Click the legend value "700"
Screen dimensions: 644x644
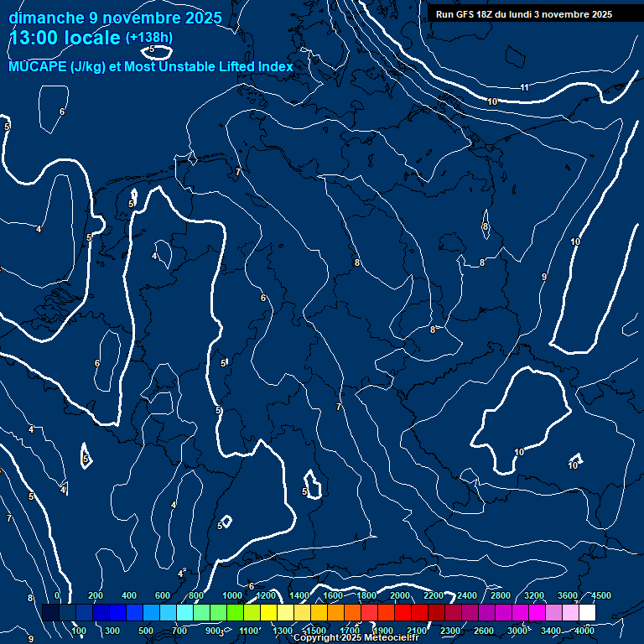179,631
